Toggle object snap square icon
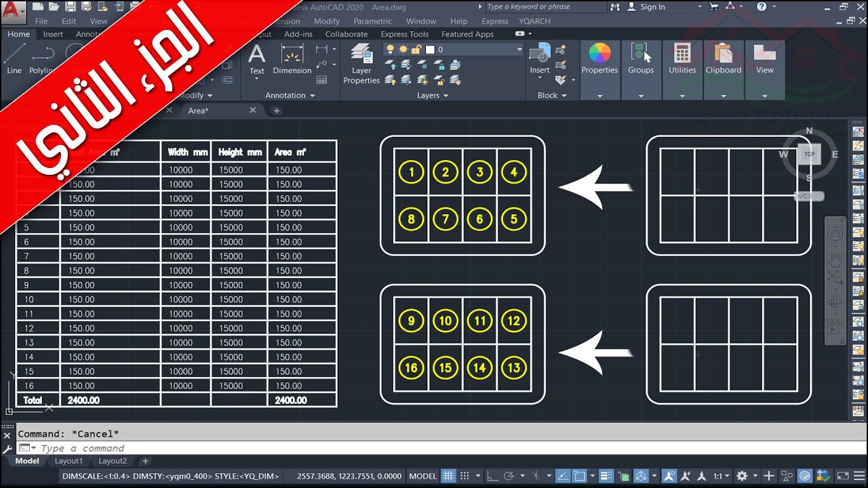 coord(580,476)
